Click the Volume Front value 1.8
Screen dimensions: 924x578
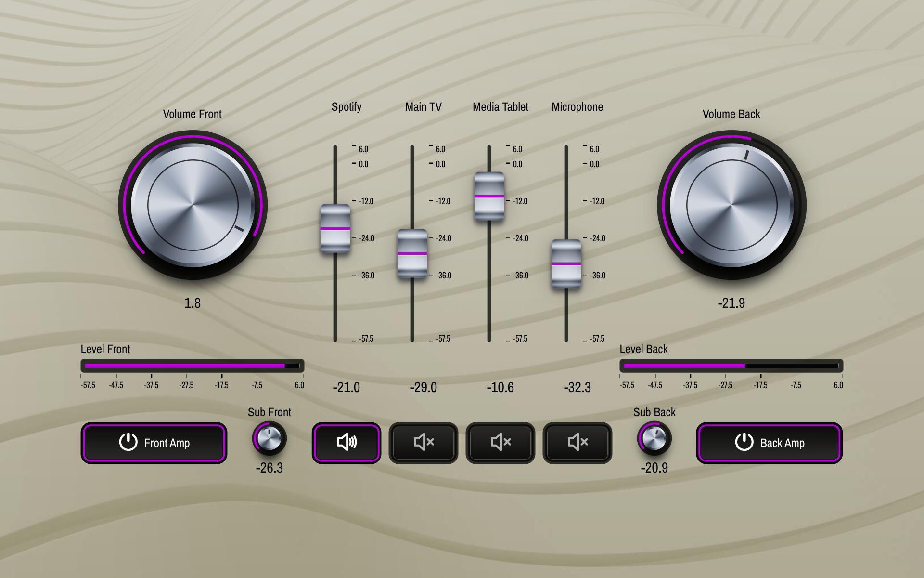192,303
